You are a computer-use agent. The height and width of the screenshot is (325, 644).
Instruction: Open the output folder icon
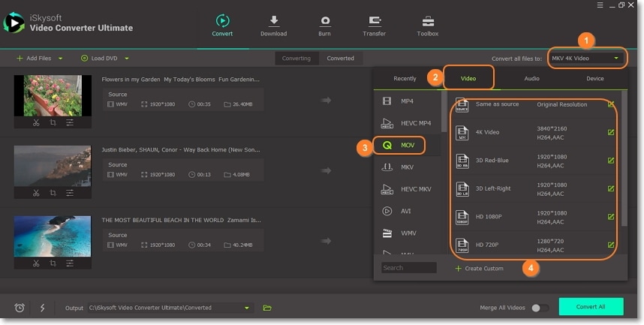267,308
